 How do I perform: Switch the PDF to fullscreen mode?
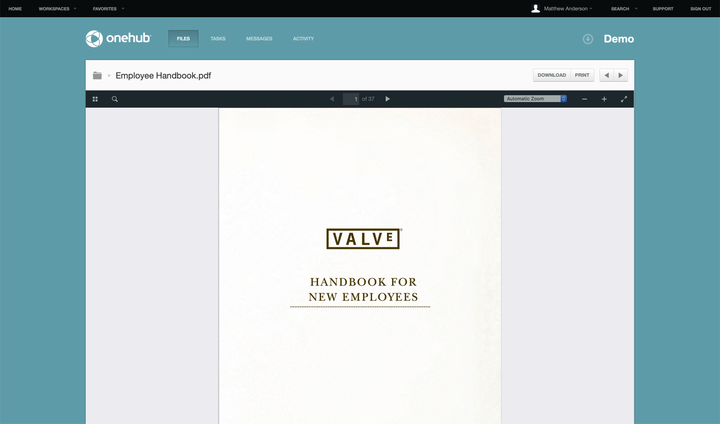point(624,99)
